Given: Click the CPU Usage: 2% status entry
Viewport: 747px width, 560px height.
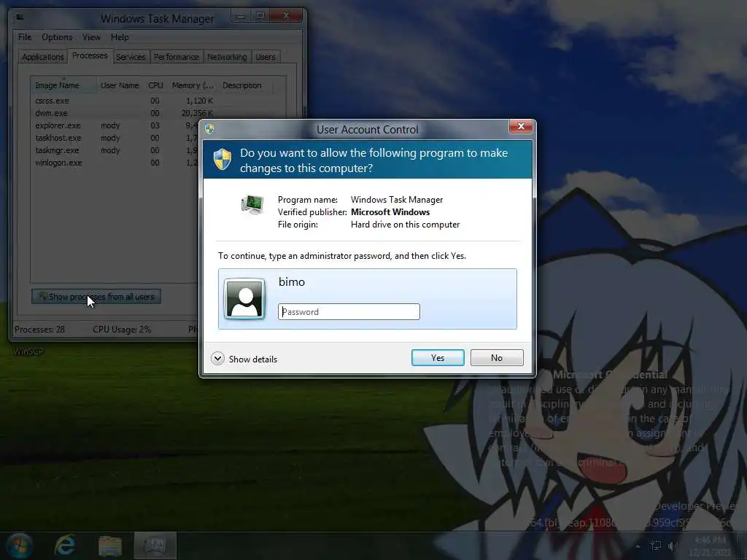Looking at the screenshot, I should pyautogui.click(x=122, y=330).
